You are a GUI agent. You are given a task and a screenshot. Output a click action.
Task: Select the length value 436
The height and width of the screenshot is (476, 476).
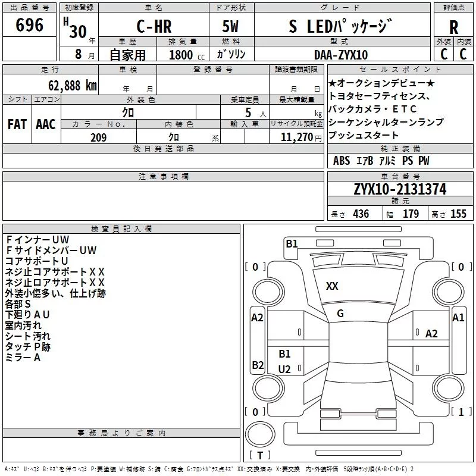(x=361, y=214)
